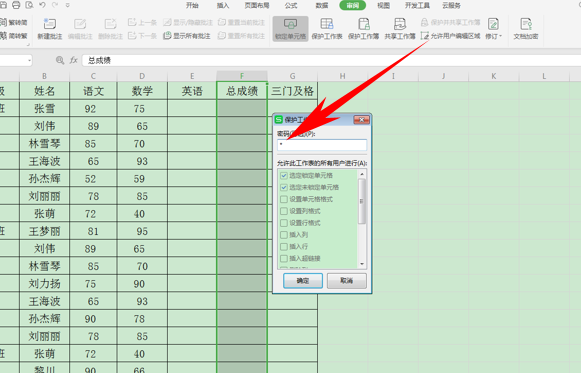Uncheck 选定未锁定单元格 checkbox
Image resolution: width=582 pixels, height=373 pixels.
(x=284, y=187)
